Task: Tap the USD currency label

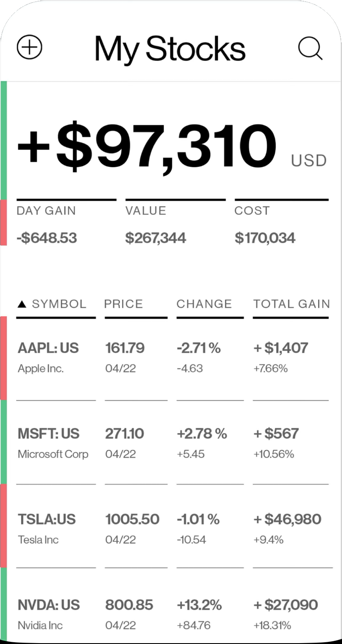Action: coord(309,161)
